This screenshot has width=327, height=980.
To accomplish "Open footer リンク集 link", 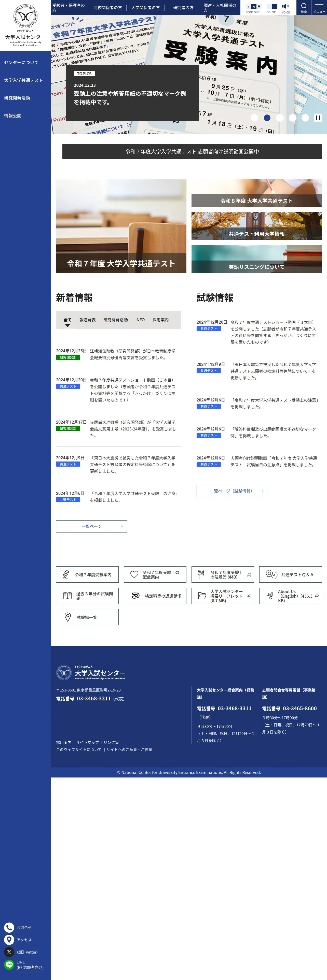I will click(111, 742).
